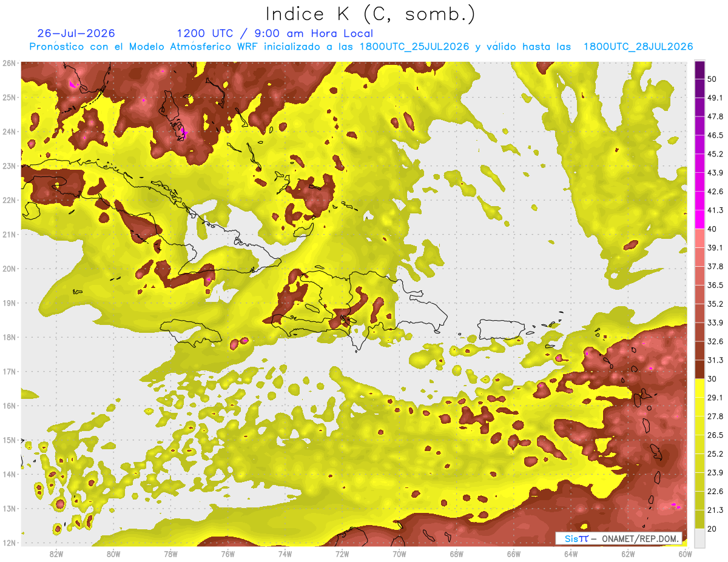This screenshot has height=562, width=728.
Task: Click the colorbar value "43.9"
Action: 716,173
